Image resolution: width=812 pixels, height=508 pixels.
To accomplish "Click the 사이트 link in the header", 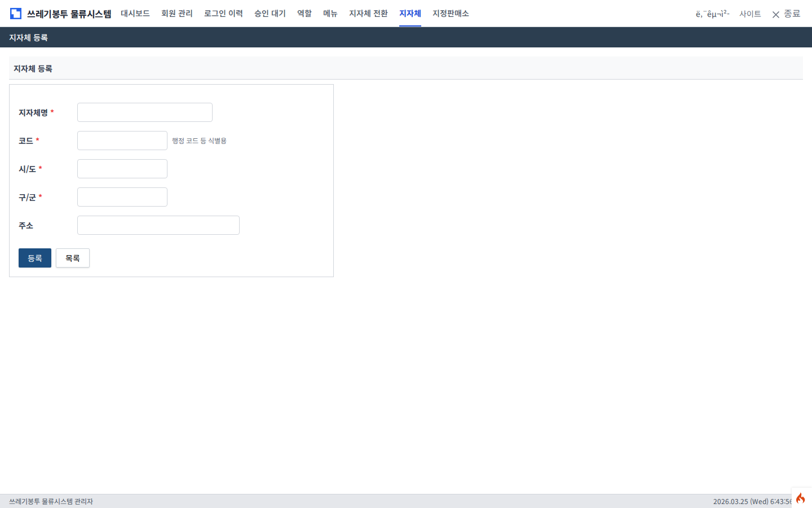I will [x=750, y=14].
